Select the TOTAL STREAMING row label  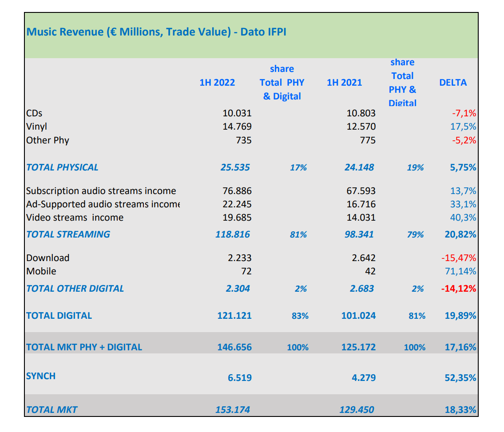click(68, 234)
